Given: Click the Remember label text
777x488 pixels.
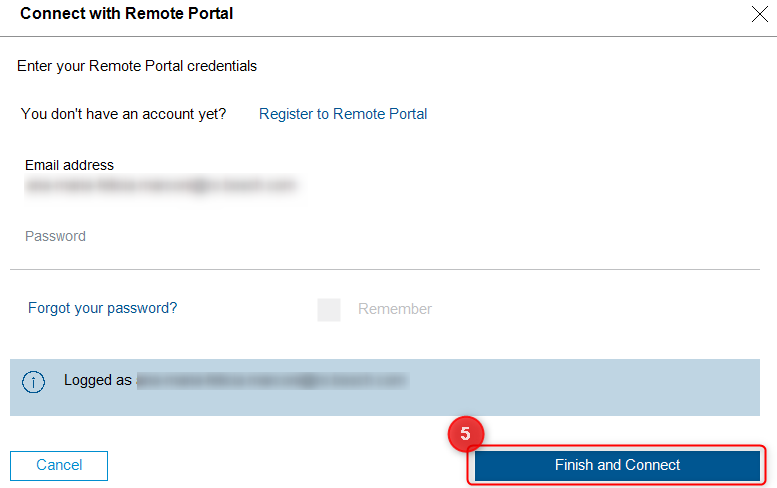Looking at the screenshot, I should 395,309.
